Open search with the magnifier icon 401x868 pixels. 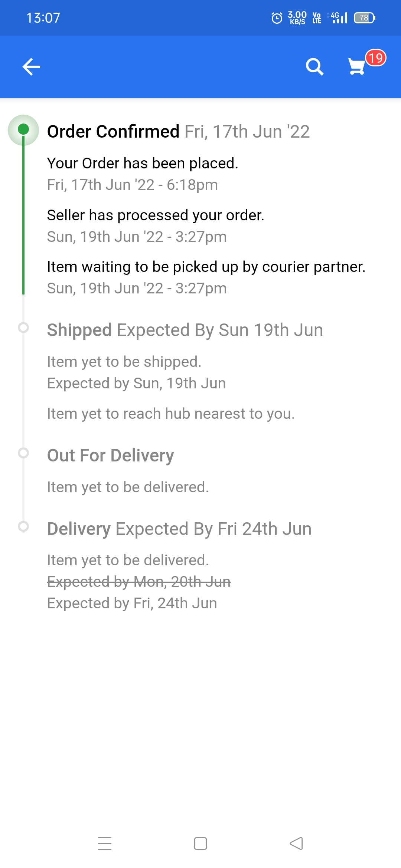tap(314, 67)
